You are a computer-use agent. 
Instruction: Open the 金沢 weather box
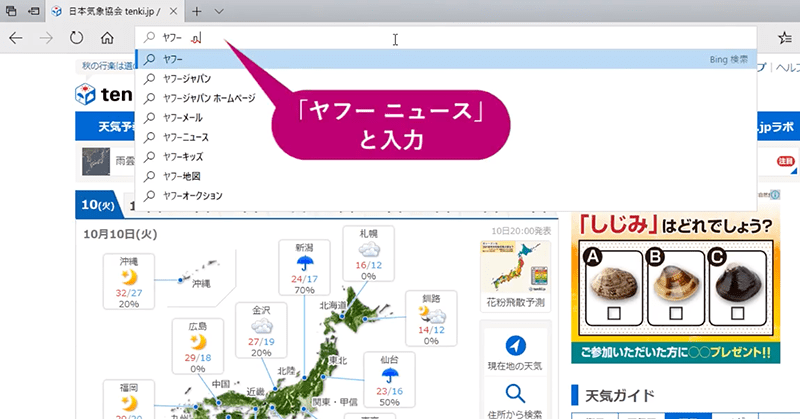[x=261, y=331]
